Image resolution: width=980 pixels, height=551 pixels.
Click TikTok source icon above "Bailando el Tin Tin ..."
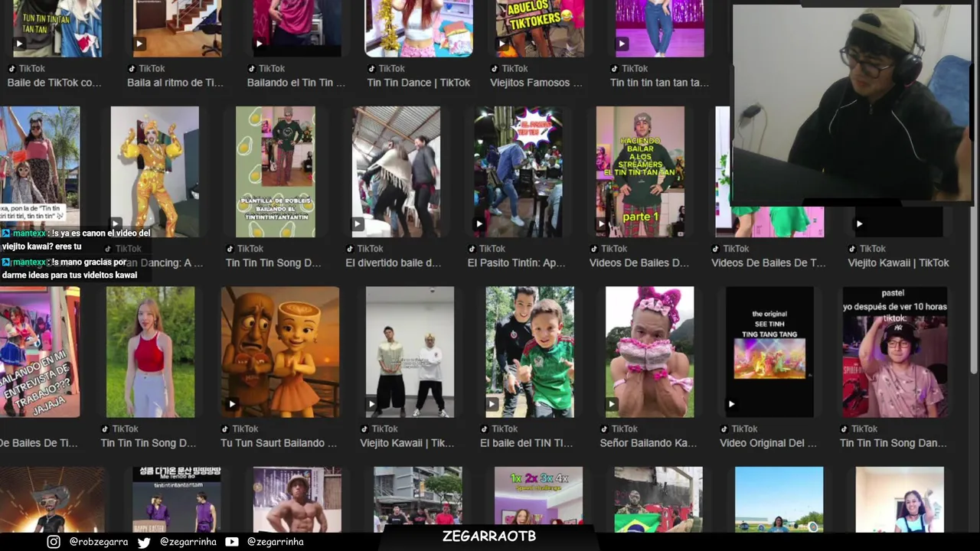pyautogui.click(x=251, y=69)
